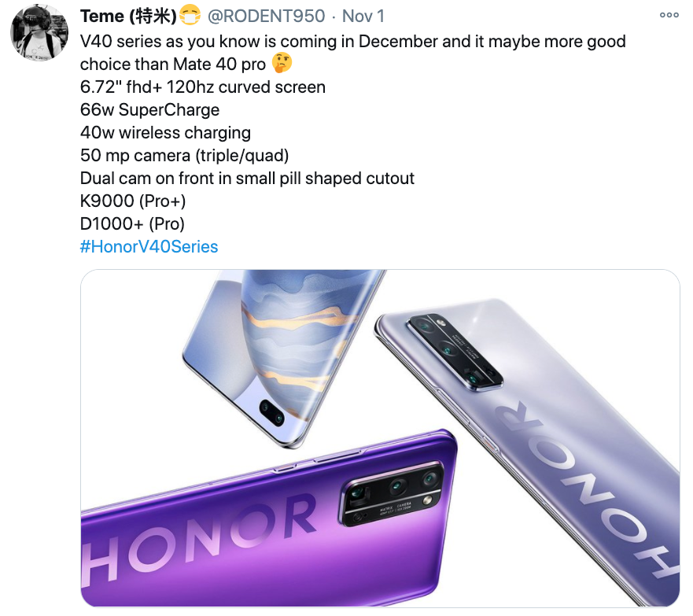Select the purple Honor phone in image
The image size is (693, 616).
(x=265, y=517)
